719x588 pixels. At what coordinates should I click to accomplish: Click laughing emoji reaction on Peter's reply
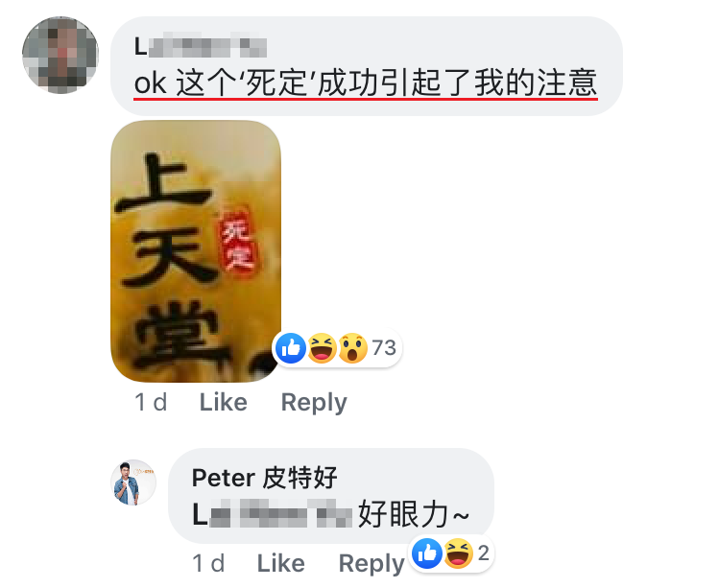click(458, 553)
